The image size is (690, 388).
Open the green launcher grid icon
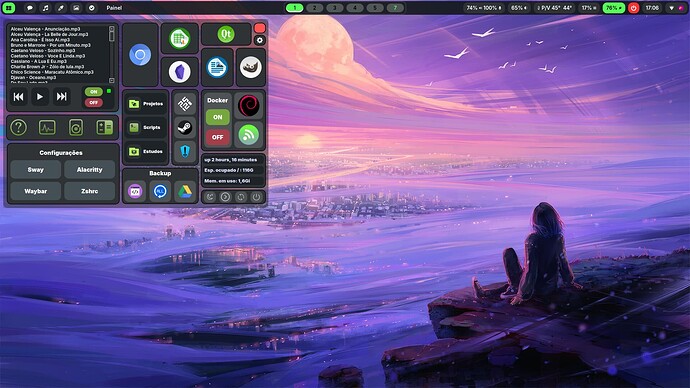9,8
